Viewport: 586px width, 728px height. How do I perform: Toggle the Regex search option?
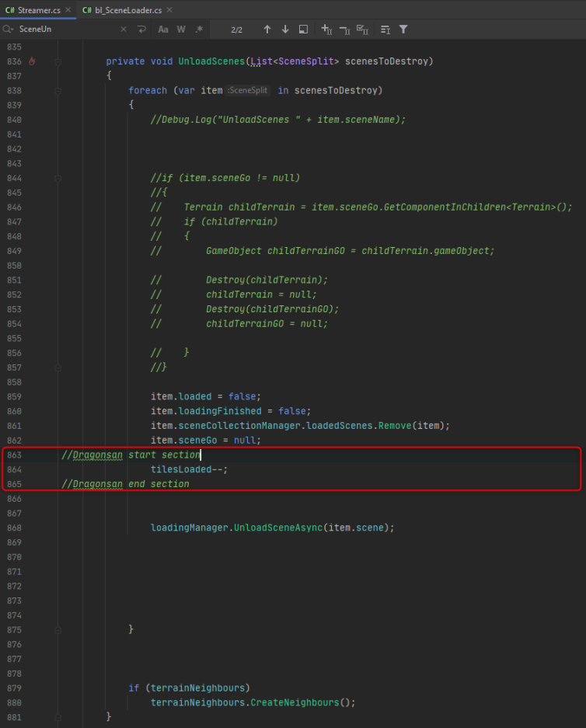[x=199, y=30]
